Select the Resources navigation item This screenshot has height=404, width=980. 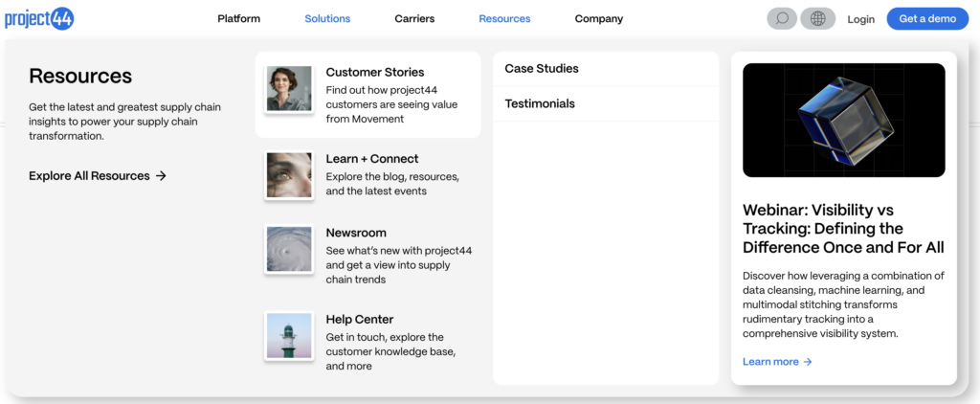[x=504, y=19]
